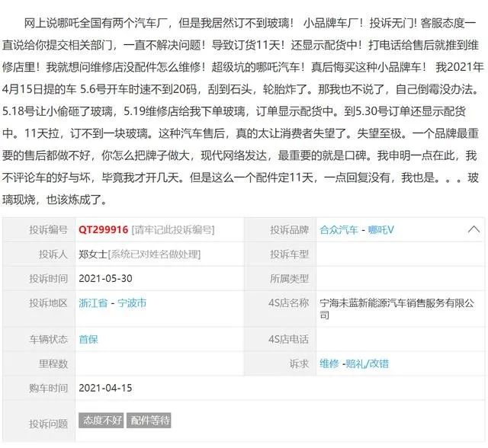Select the line starting 5.18号让小偷砸了玻璃
This screenshot has height=448, width=488.
[234, 111]
